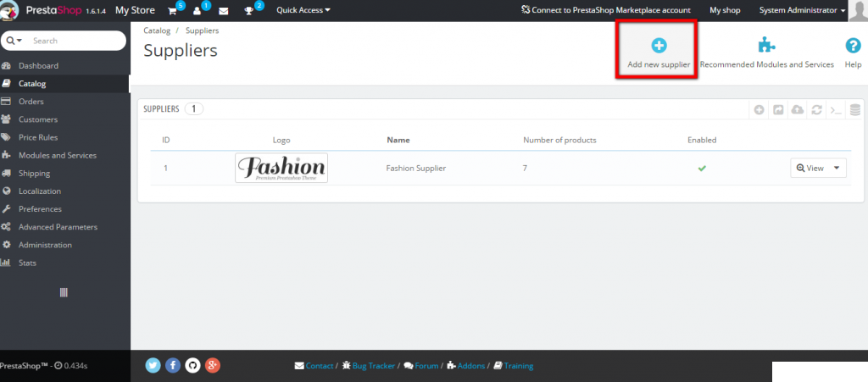Click the user avatar picture

[858, 10]
